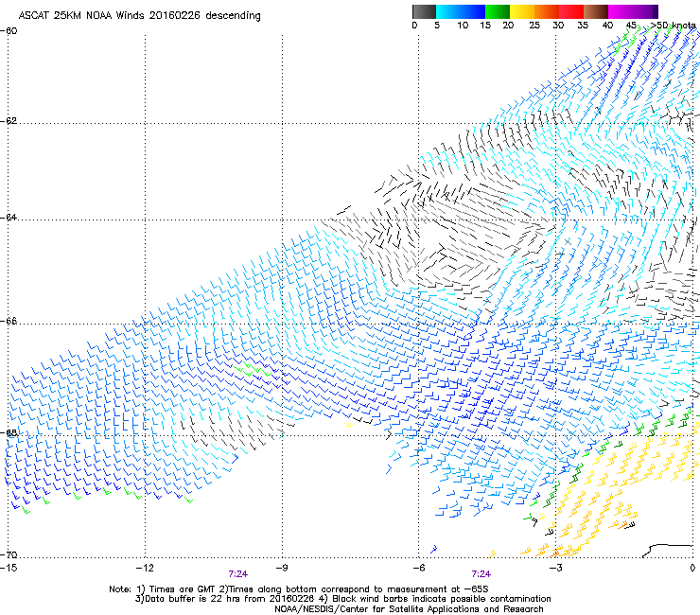The image size is (700, 615).
Task: Click the '-60' latitude axis label
Action: click(x=9, y=31)
